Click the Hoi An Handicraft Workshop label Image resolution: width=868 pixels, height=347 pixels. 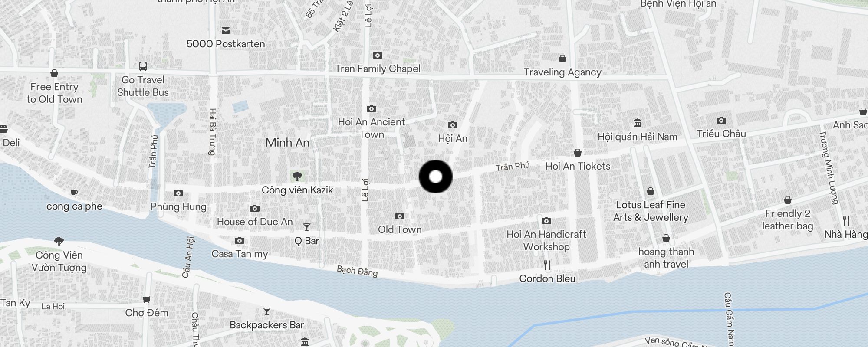546,240
